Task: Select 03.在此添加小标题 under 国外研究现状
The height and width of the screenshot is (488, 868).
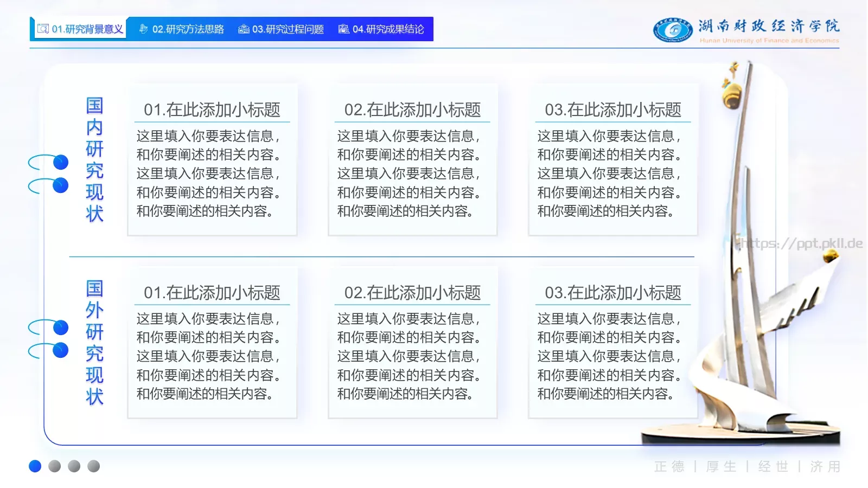Action: tap(613, 293)
